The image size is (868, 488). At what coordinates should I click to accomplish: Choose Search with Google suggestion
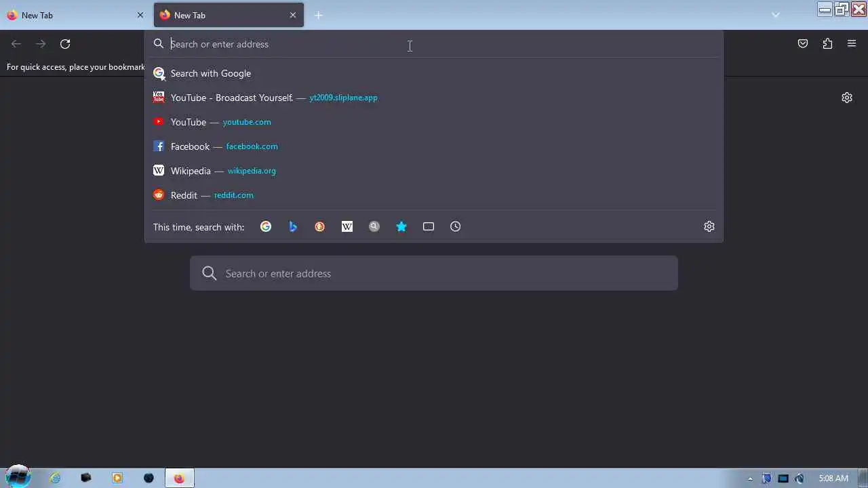[434, 73]
